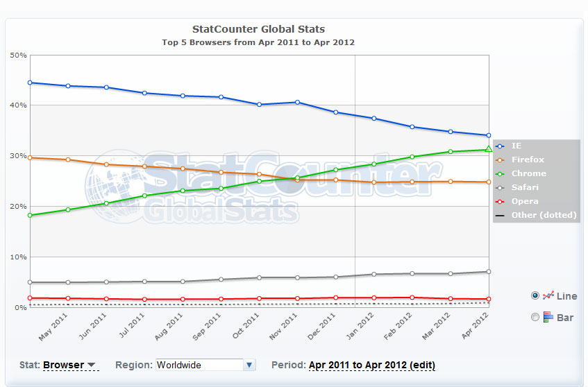Viewport: 588px width, 387px height.
Task: Select the Line radio button
Action: [x=535, y=295]
